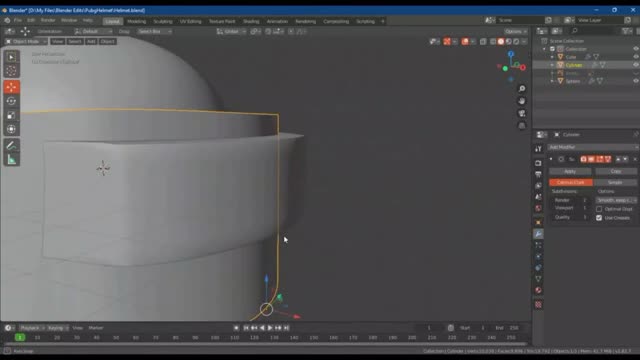Activate the Measure tool
Screen dimensions: 640x360
(11, 160)
